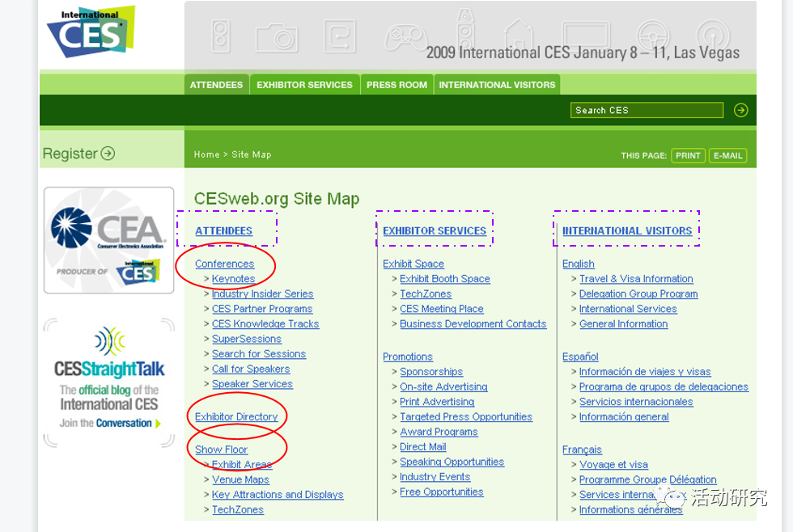Open the Direct Mail link
Image resolution: width=793 pixels, height=532 pixels.
(x=422, y=447)
